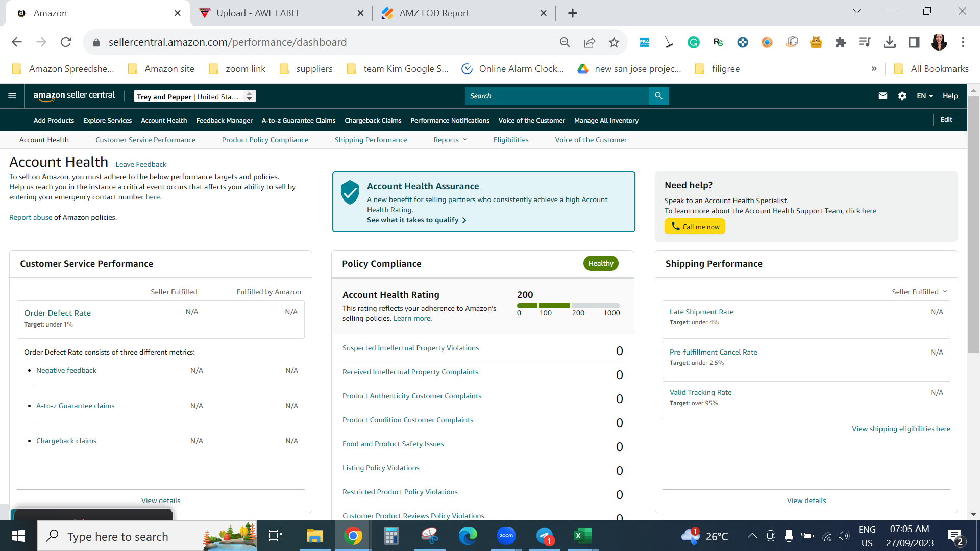Open the Eligibilities tab
The image size is (980, 551).
[511, 140]
